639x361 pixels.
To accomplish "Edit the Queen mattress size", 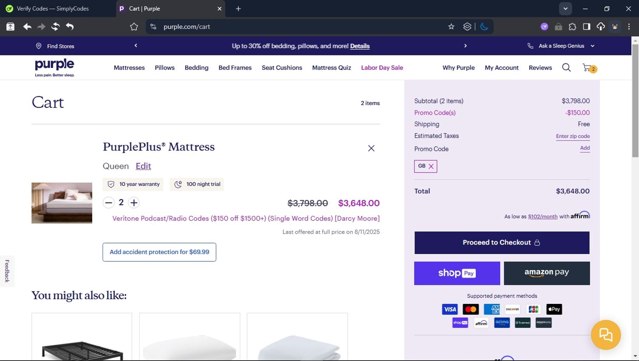I will (x=143, y=166).
